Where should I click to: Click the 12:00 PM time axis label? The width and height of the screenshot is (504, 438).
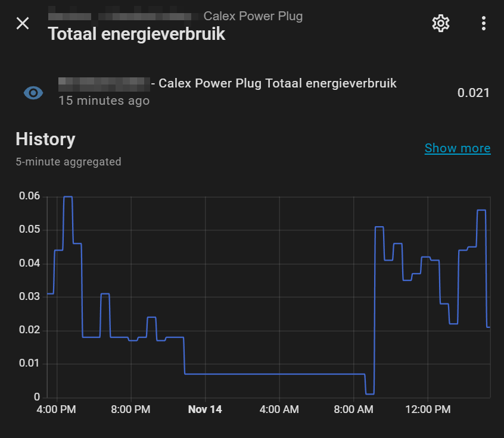click(x=428, y=409)
